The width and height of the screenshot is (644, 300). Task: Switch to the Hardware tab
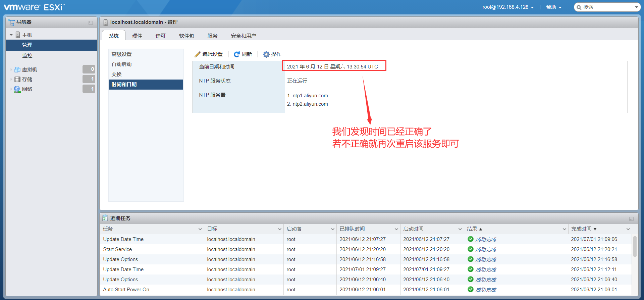pyautogui.click(x=137, y=36)
